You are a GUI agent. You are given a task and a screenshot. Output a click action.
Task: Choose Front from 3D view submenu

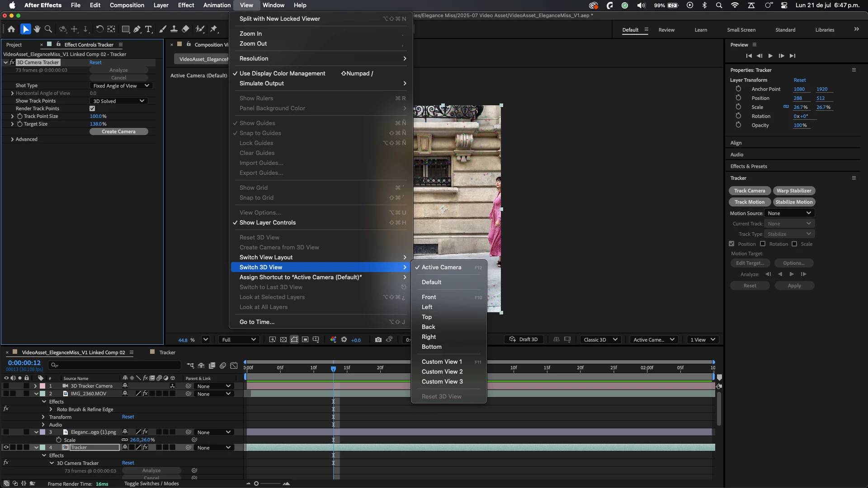429,297
